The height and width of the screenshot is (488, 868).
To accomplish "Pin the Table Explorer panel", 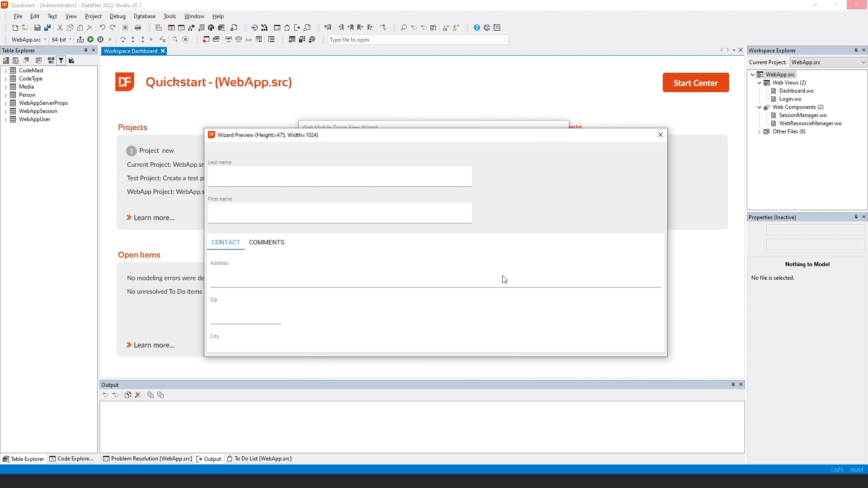I will (x=85, y=50).
